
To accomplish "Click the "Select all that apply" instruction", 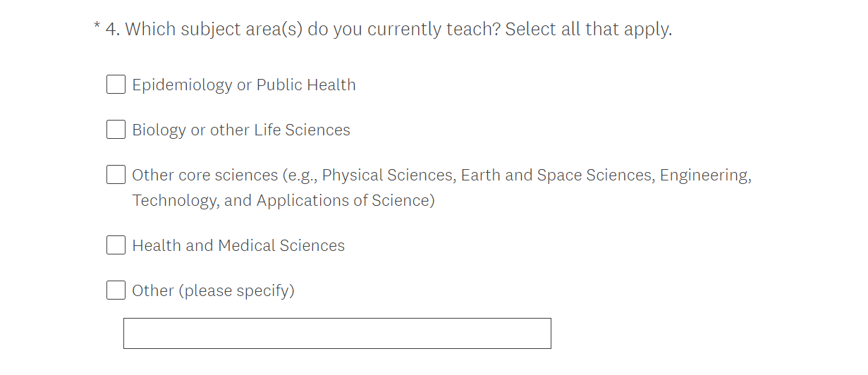I will (x=588, y=30).
